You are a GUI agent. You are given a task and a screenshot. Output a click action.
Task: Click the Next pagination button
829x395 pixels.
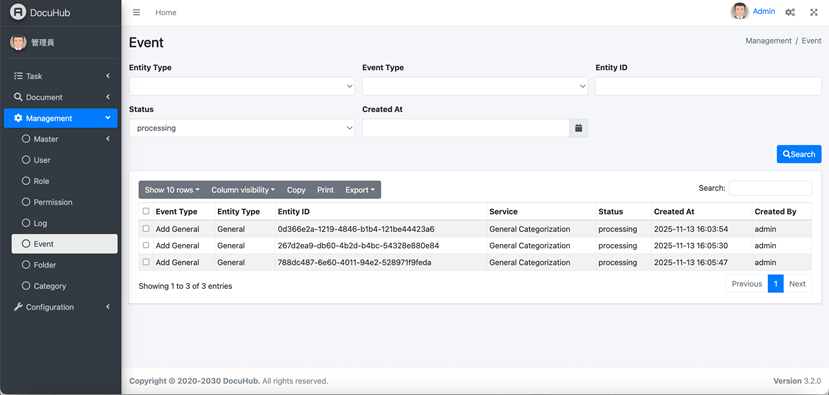[797, 284]
